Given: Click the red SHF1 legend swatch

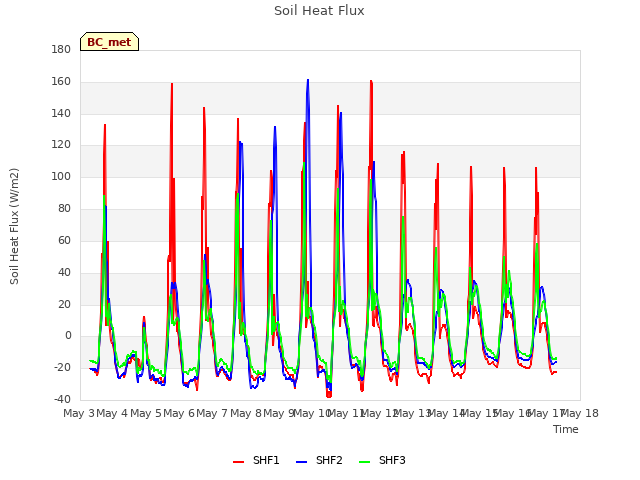Looking at the screenshot, I should (x=238, y=462).
